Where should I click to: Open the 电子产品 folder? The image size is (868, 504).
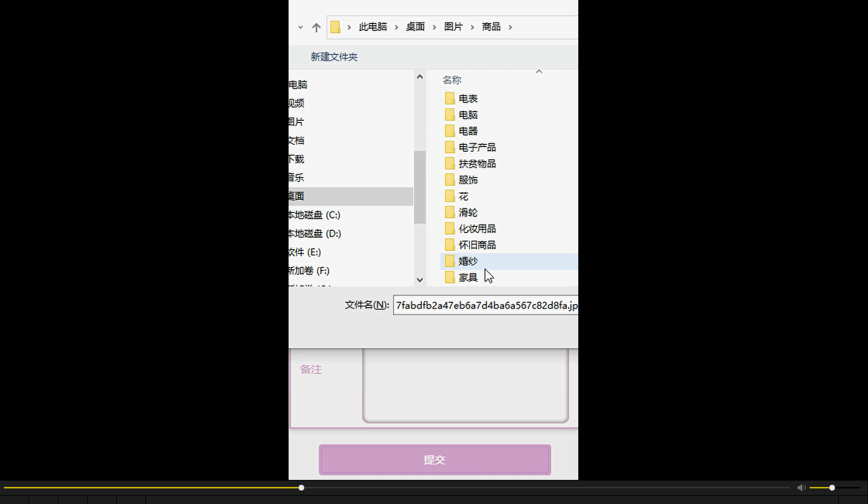coord(476,147)
